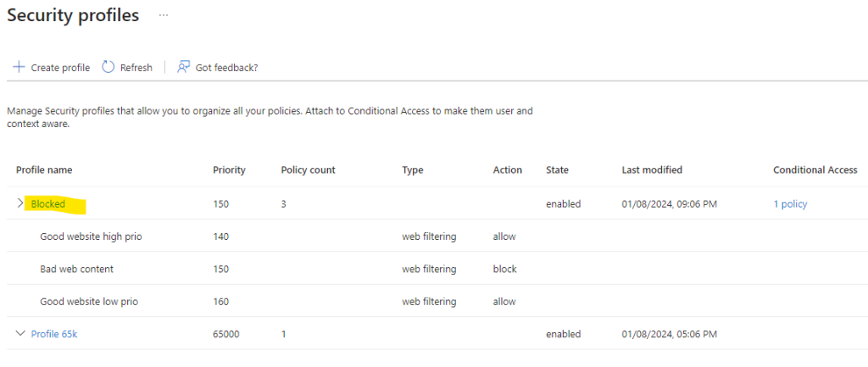Collapse the Profile 65k chevron

coord(21,333)
